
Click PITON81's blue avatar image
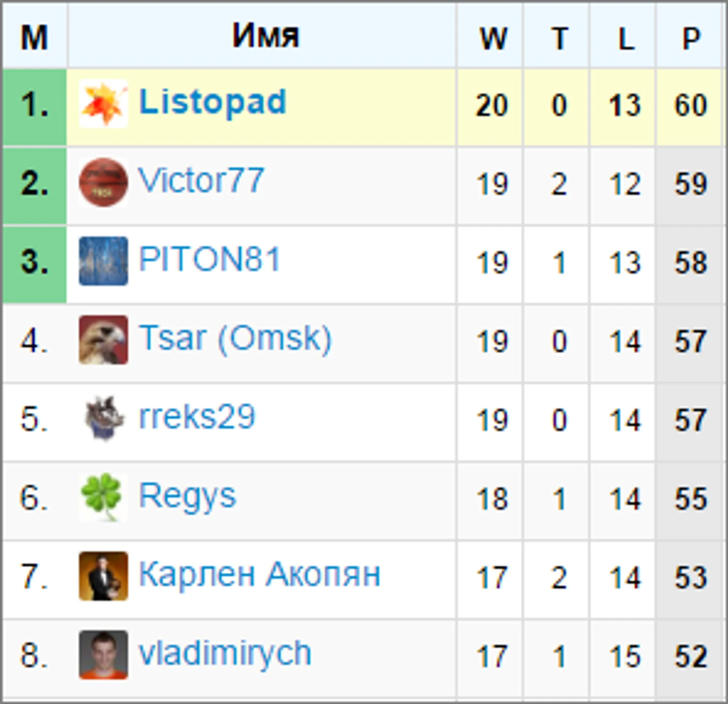103,261
